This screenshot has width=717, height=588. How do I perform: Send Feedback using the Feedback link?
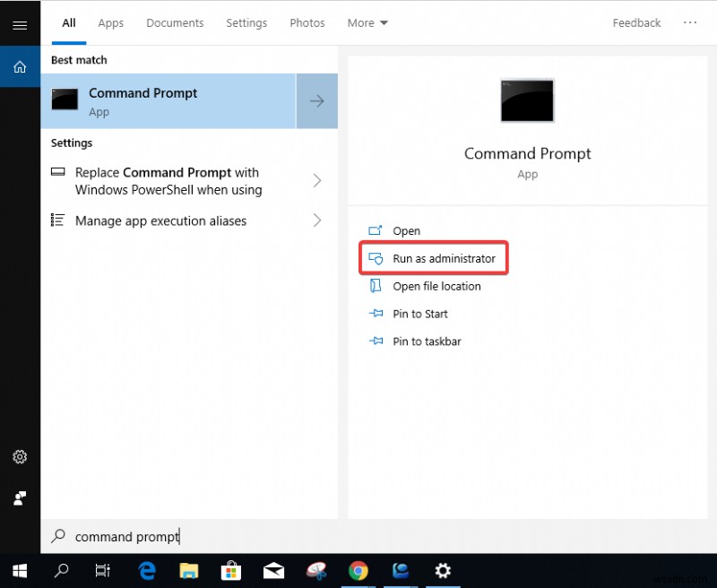pos(636,22)
